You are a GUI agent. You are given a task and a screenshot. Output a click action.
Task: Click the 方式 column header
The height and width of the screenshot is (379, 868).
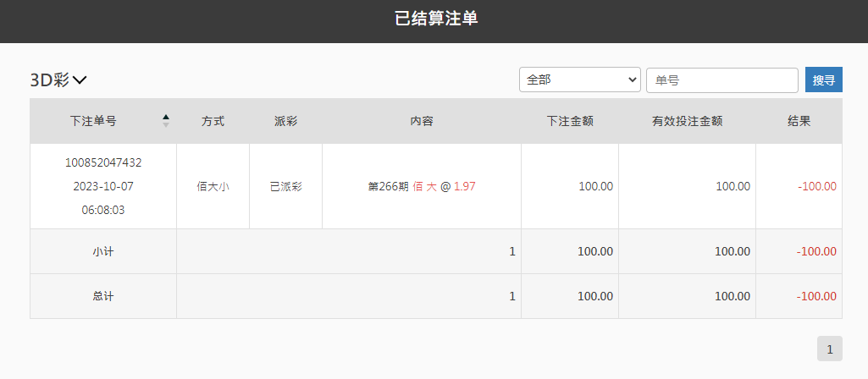[213, 121]
